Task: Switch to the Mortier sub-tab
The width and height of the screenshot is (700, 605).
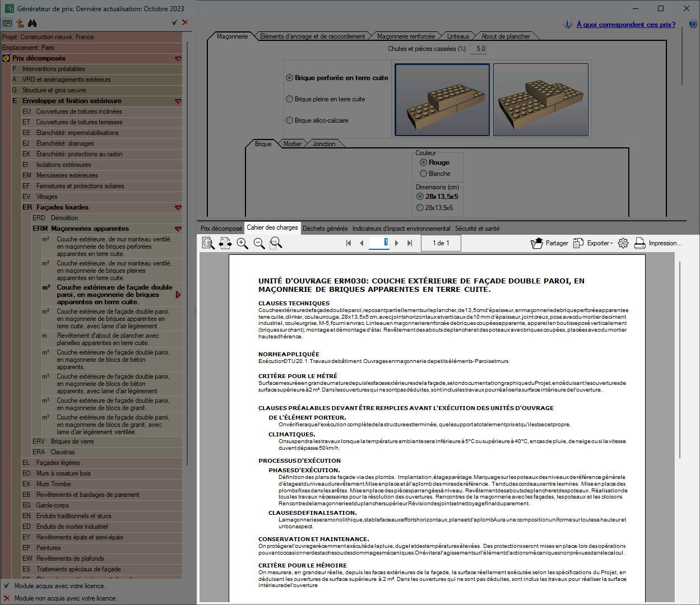Action: [x=292, y=144]
